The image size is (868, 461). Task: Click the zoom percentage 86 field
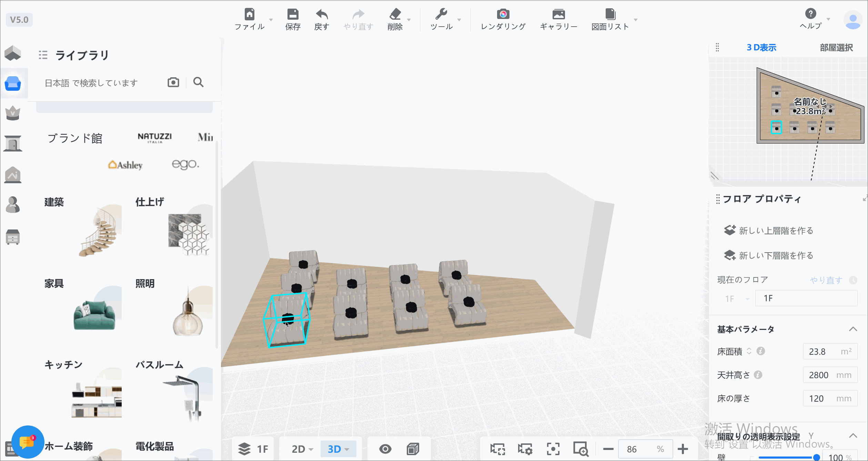pyautogui.click(x=645, y=449)
